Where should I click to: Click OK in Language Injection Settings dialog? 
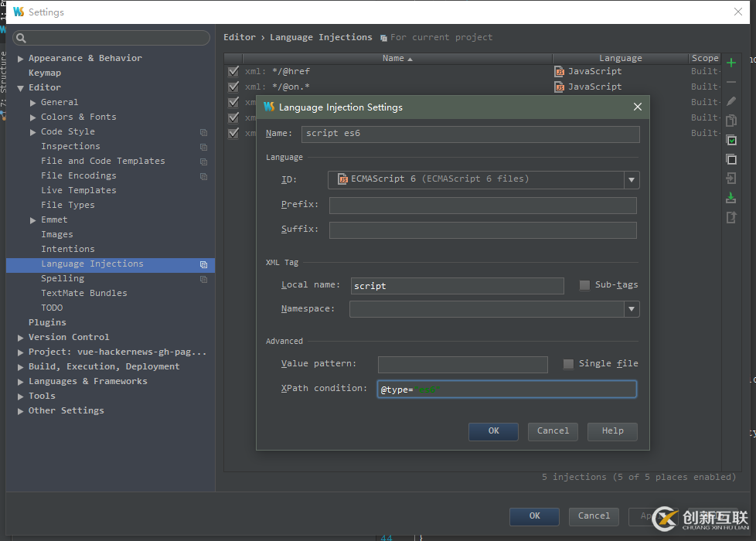tap(493, 431)
